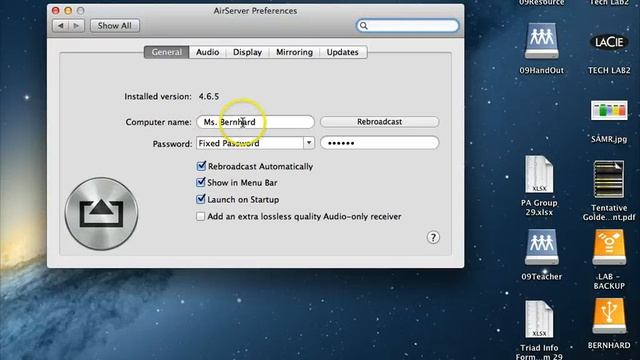Click the Computer name text field
The width and height of the screenshot is (640, 360).
[256, 122]
